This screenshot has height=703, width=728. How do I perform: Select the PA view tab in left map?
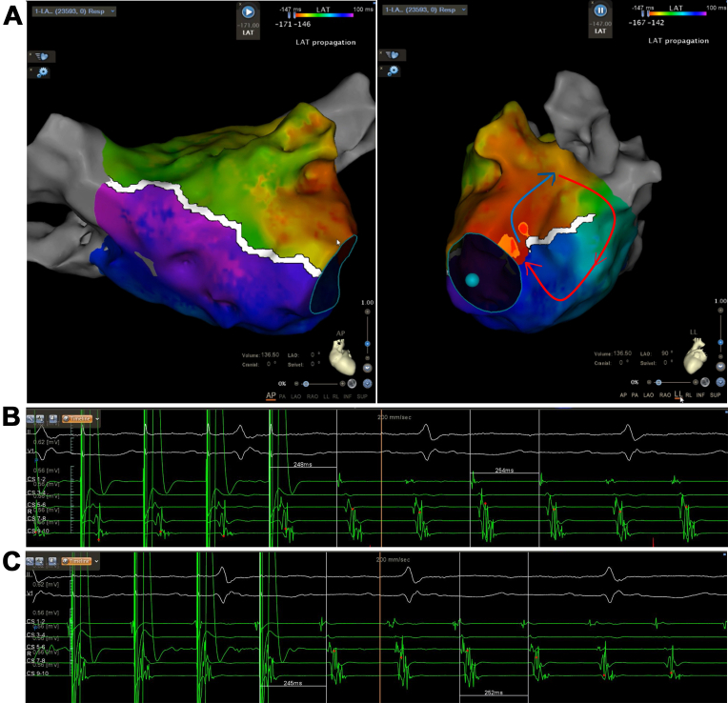coord(282,396)
